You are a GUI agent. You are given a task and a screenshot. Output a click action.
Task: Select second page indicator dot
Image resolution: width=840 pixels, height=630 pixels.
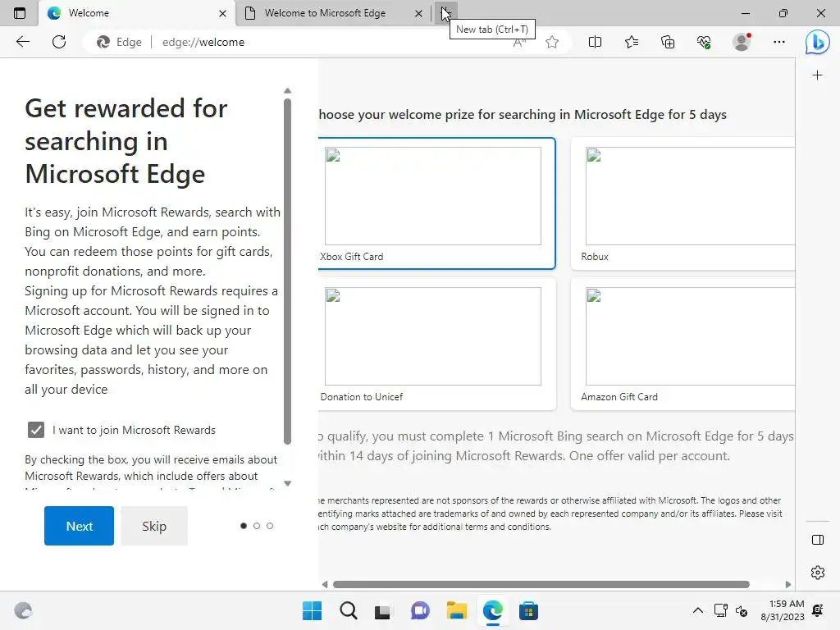tap(257, 526)
